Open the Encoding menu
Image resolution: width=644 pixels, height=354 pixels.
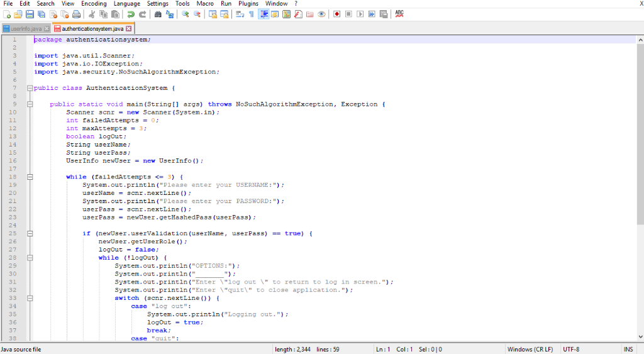pos(94,4)
